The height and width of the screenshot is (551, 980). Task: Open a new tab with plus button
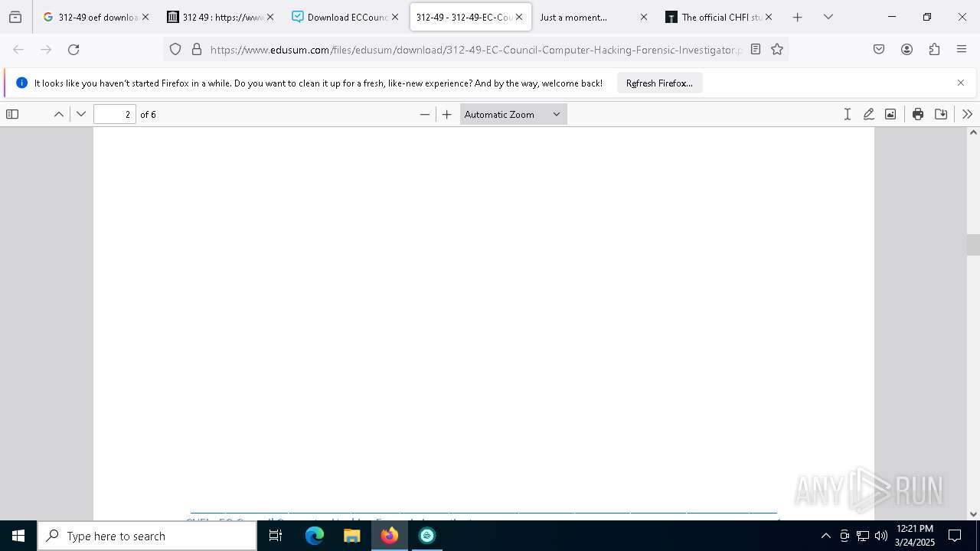tap(797, 17)
